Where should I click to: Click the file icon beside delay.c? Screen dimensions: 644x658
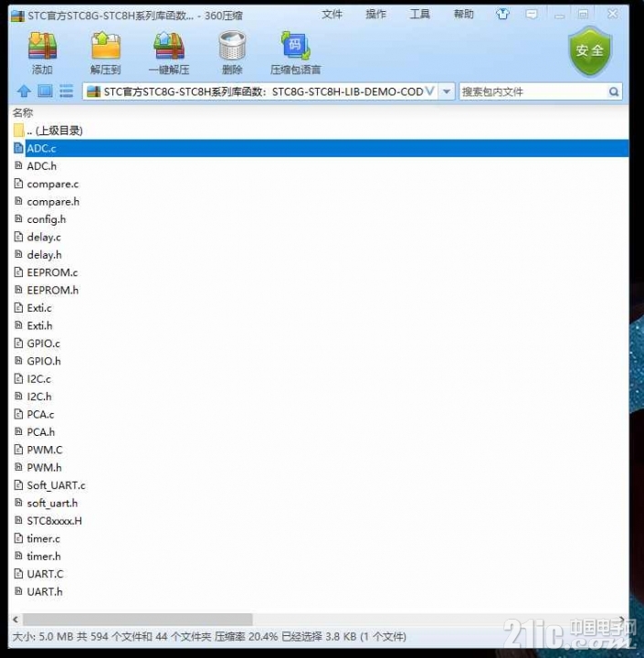[x=18, y=237]
